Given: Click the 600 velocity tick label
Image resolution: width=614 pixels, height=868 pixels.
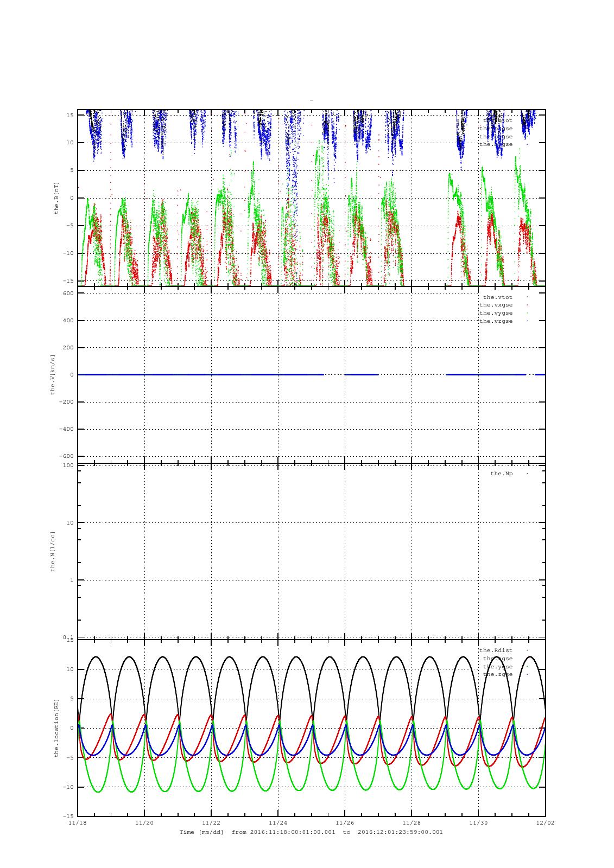Looking at the screenshot, I should point(68,293).
